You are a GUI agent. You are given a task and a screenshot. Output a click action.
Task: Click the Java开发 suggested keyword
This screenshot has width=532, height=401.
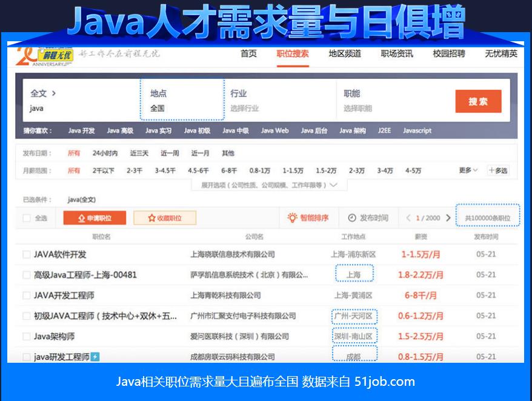coord(81,130)
